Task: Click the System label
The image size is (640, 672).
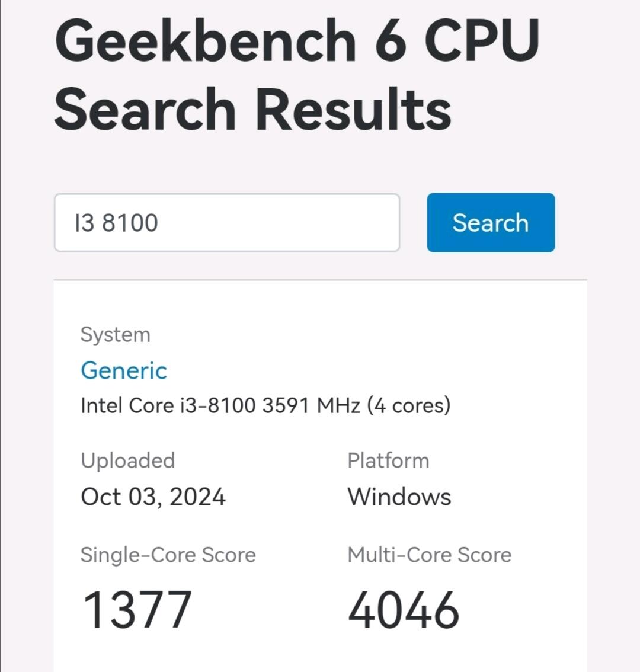Action: point(116,335)
